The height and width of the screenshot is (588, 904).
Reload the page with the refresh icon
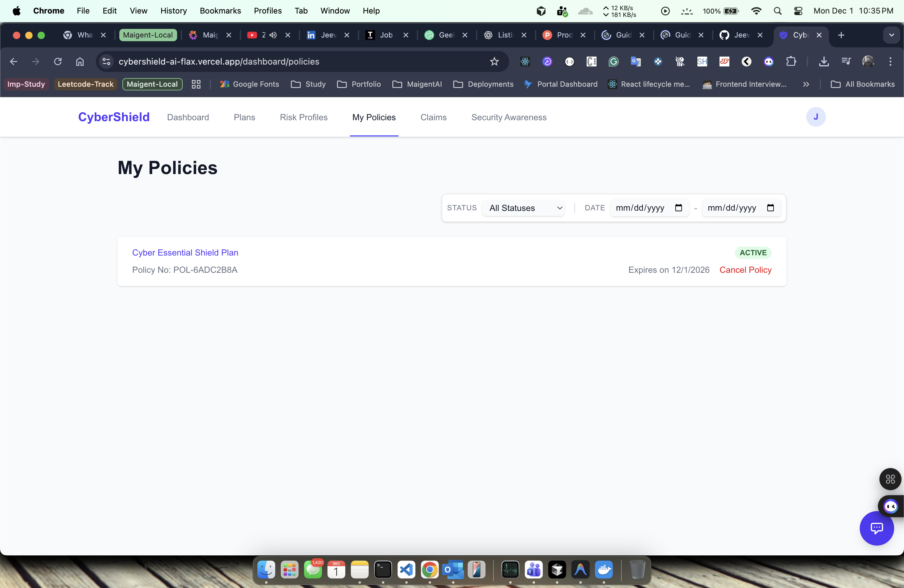point(58,62)
